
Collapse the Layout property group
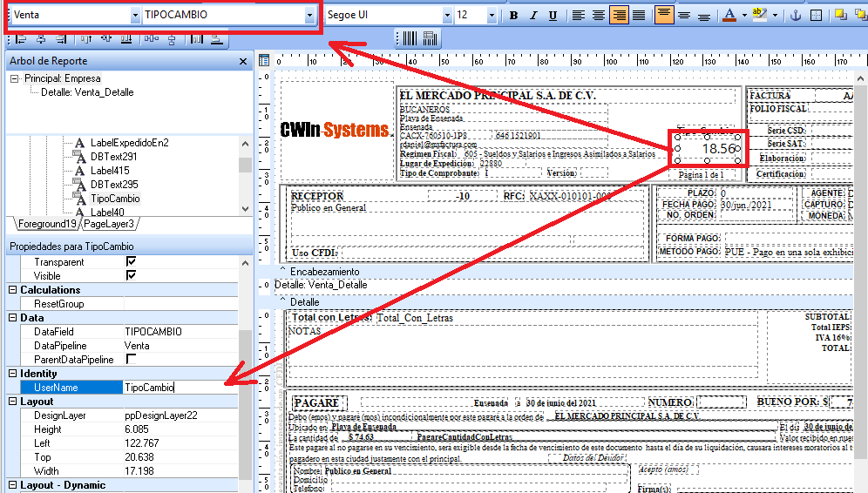(x=13, y=402)
